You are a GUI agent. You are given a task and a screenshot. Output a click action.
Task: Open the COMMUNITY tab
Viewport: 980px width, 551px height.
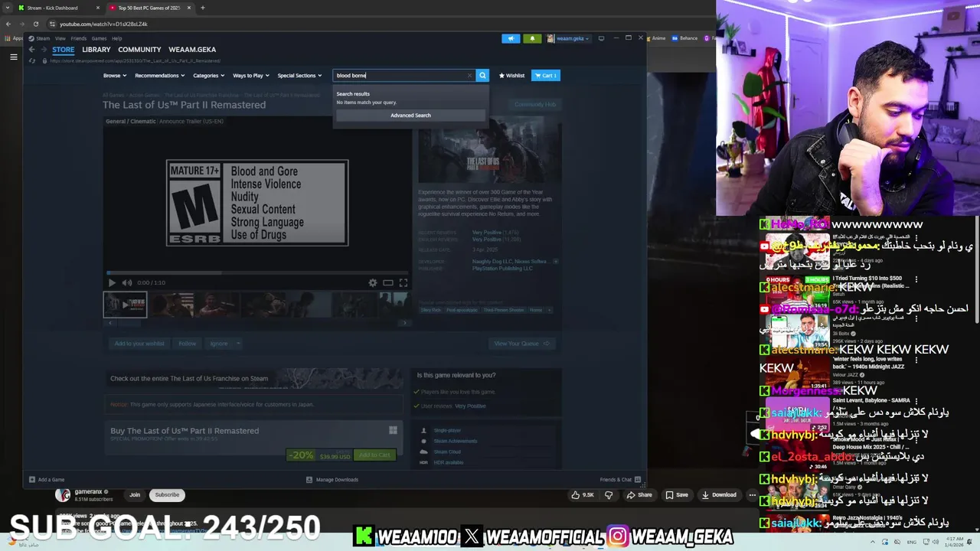pyautogui.click(x=139, y=50)
